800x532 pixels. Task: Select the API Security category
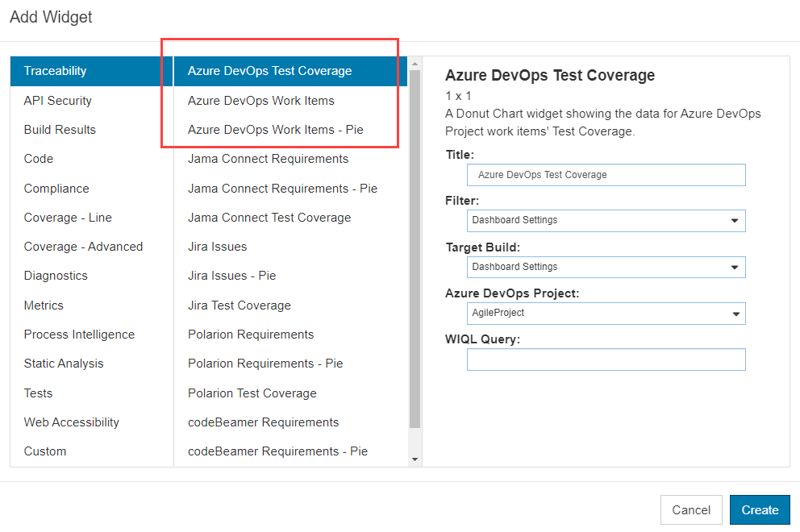(57, 101)
